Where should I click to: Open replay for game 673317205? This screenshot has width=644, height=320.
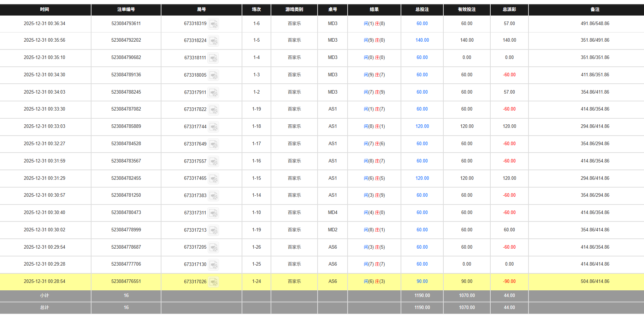coord(213,247)
